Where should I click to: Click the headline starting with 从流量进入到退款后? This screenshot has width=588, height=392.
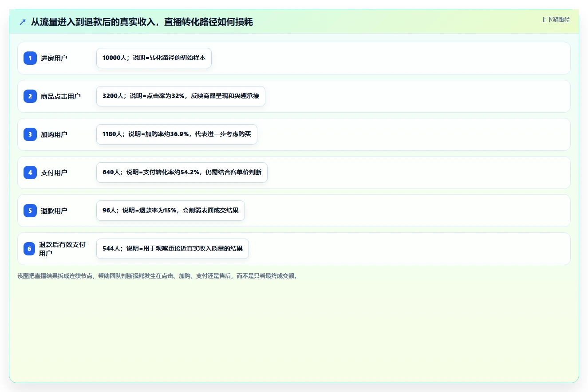tap(142, 22)
